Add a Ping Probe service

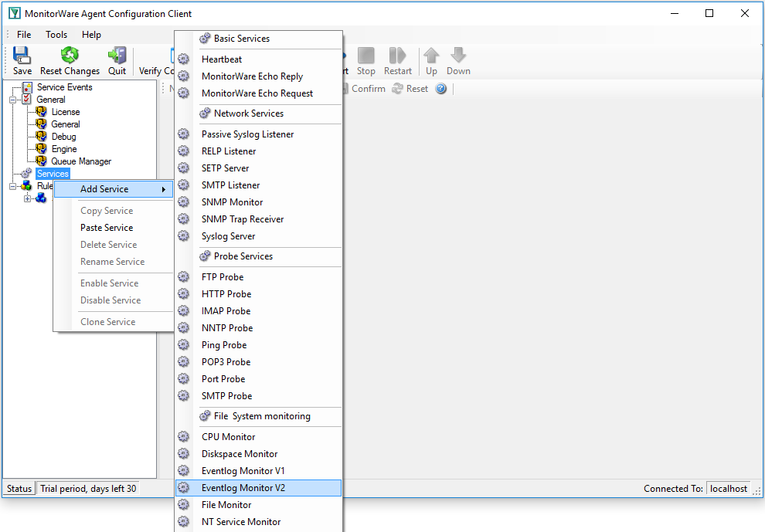click(x=259, y=345)
